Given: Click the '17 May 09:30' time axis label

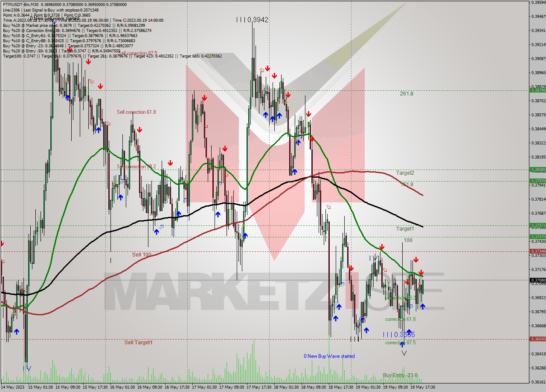Looking at the screenshot, I should [232, 387].
